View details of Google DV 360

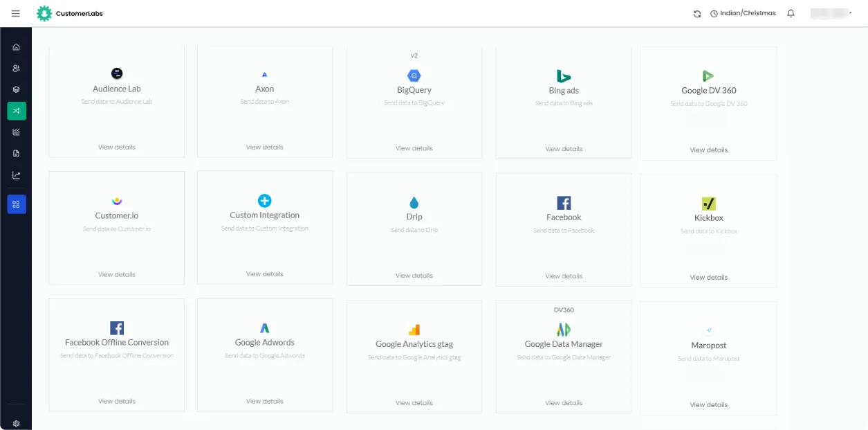coord(709,150)
